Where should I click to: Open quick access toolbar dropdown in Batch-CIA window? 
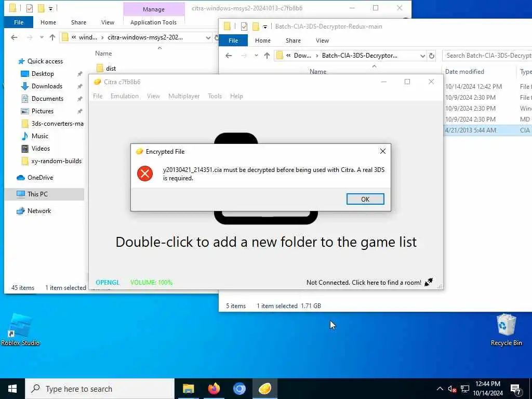coord(265,26)
